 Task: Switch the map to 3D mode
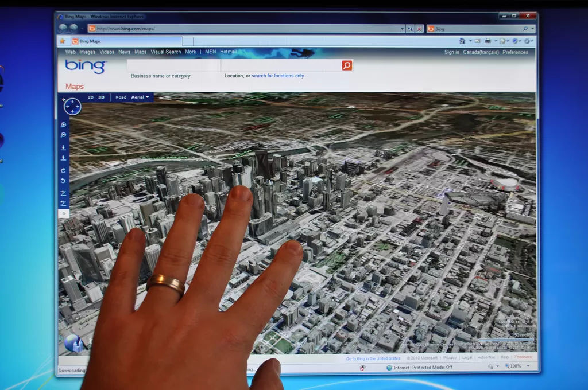pyautogui.click(x=101, y=97)
